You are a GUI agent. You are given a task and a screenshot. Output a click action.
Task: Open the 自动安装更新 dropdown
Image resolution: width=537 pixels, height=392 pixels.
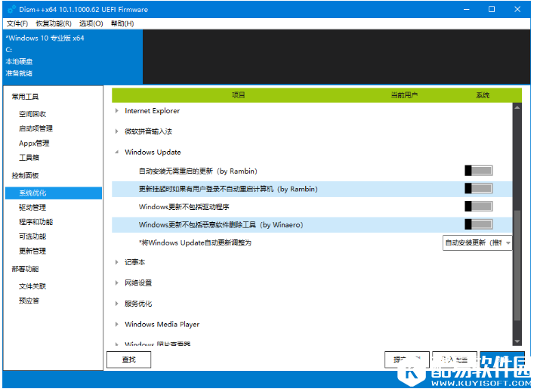(x=477, y=242)
